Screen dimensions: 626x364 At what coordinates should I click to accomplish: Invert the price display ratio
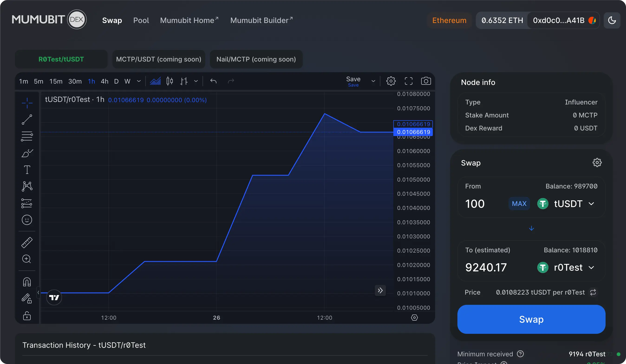click(x=593, y=292)
